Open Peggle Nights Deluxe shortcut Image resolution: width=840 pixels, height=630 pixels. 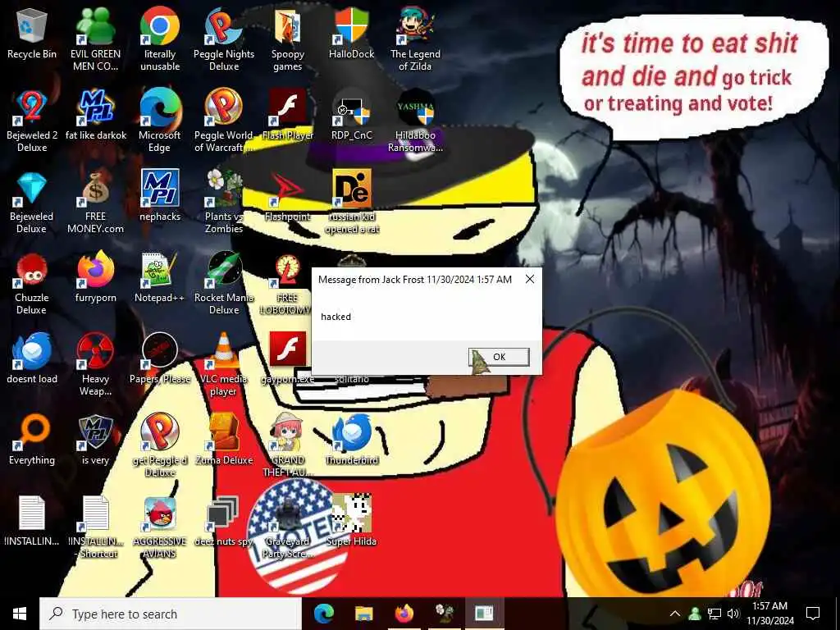[x=224, y=39]
